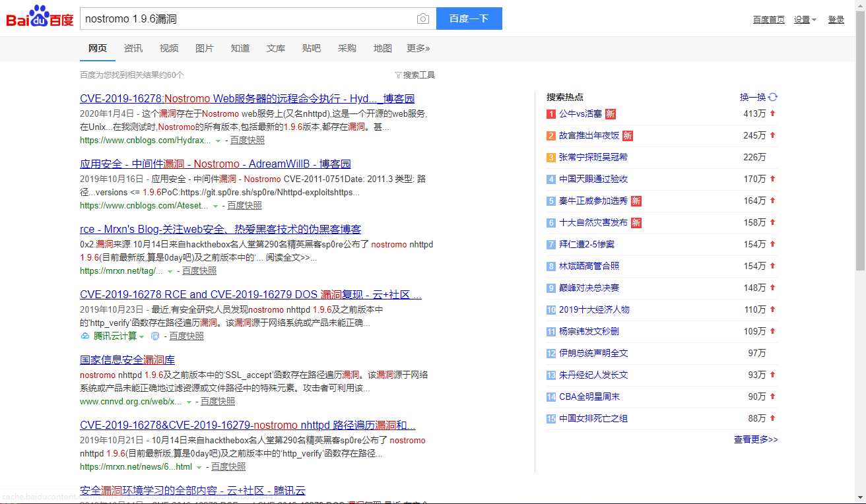Switch to the 地图 tab
866x504 pixels.
383,48
